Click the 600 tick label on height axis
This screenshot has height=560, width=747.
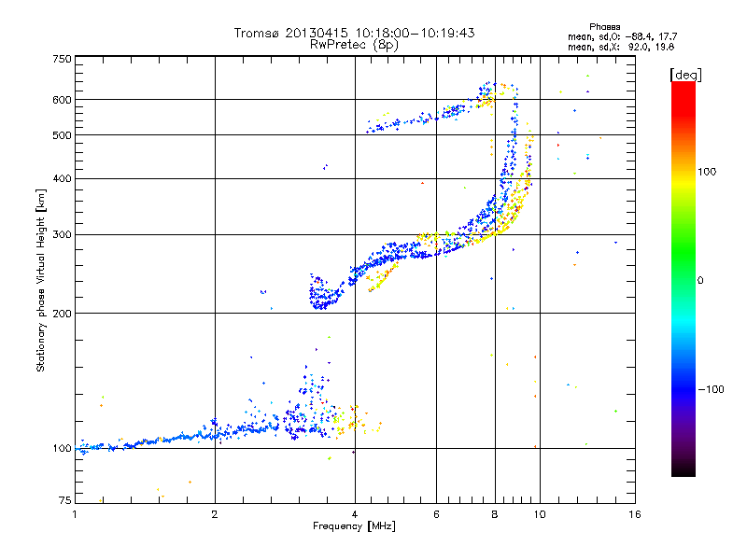point(62,100)
